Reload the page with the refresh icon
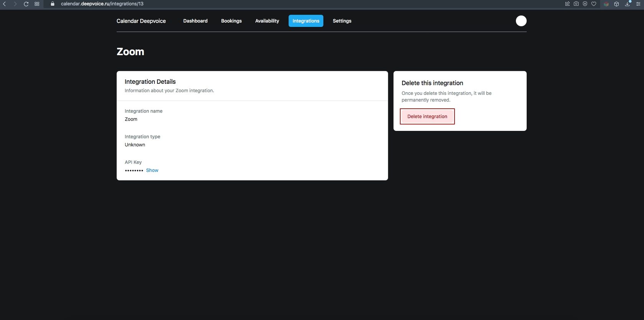The width and height of the screenshot is (644, 320). pyautogui.click(x=26, y=4)
